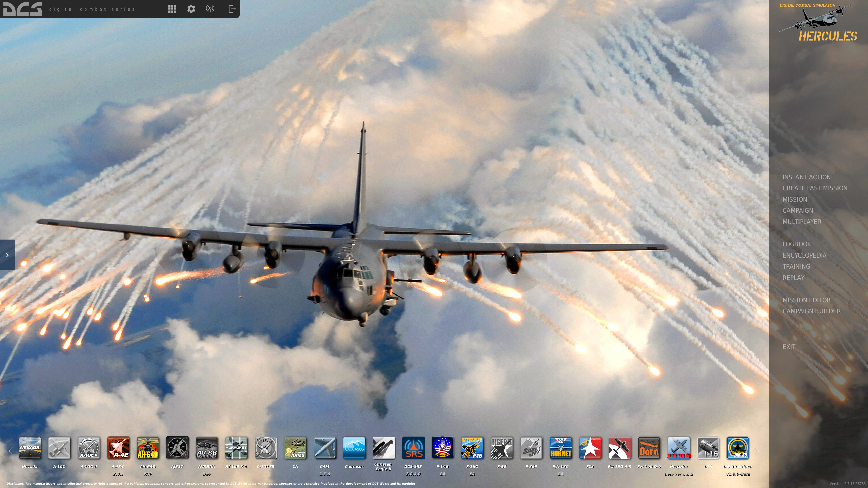Click the broadcast signal icon

click(x=210, y=9)
